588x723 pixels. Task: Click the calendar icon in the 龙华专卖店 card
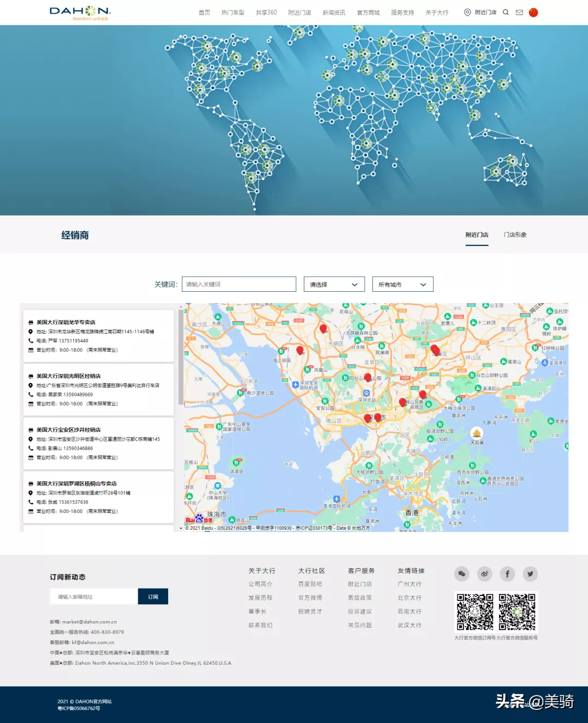[x=31, y=350]
